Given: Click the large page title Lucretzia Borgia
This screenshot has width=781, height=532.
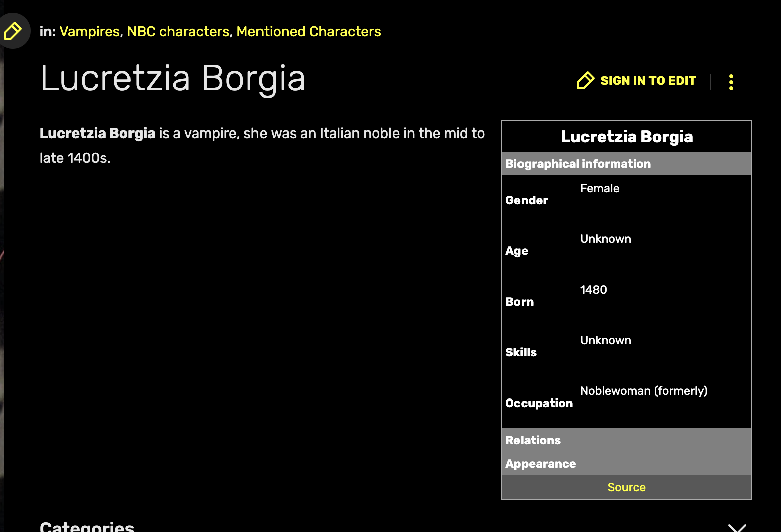Looking at the screenshot, I should [x=173, y=79].
